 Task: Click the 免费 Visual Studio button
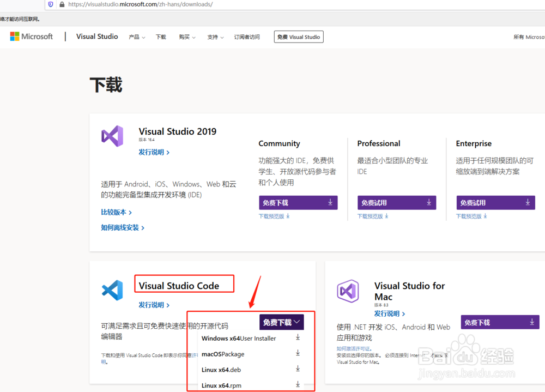click(299, 37)
